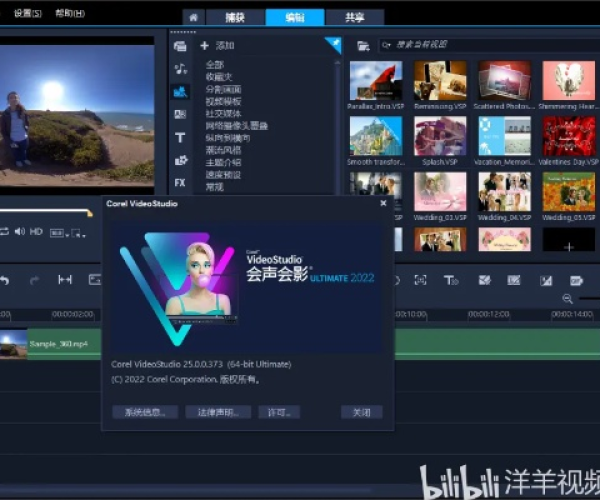Open the Sound library icon
This screenshot has height=500, width=600.
click(x=180, y=69)
